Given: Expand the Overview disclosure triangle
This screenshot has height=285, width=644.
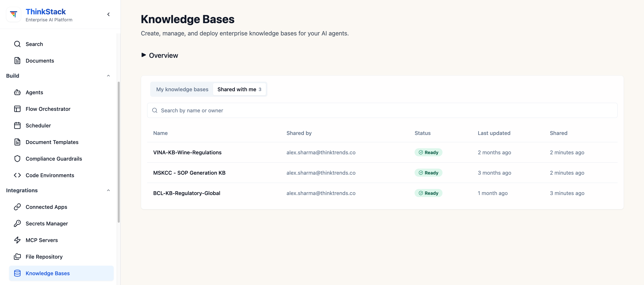Looking at the screenshot, I should tap(144, 55).
